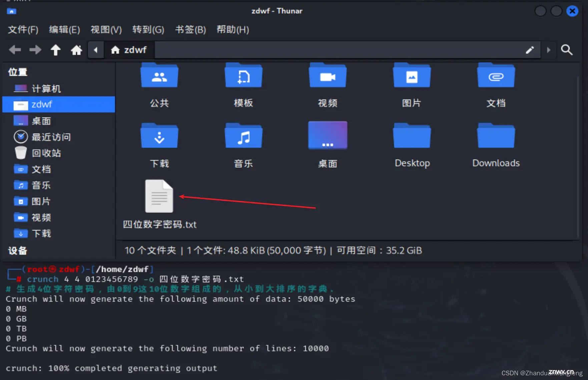Open 文档 in the sidebar

(x=59, y=169)
